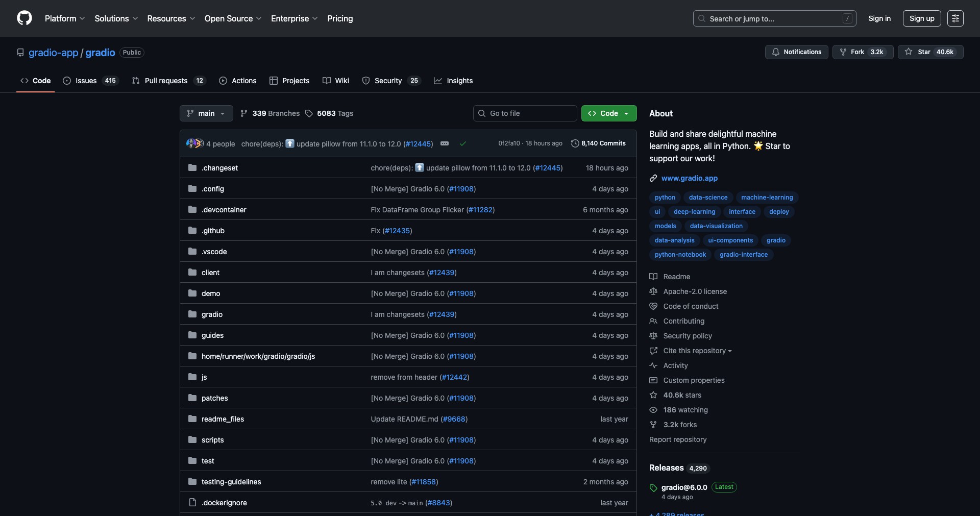This screenshot has width=980, height=516.
Task: Click commit hash 0f2fa10
Action: (509, 143)
